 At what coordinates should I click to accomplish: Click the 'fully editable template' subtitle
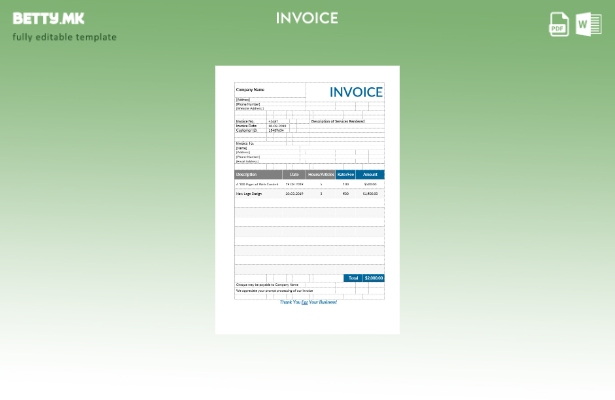(x=64, y=37)
